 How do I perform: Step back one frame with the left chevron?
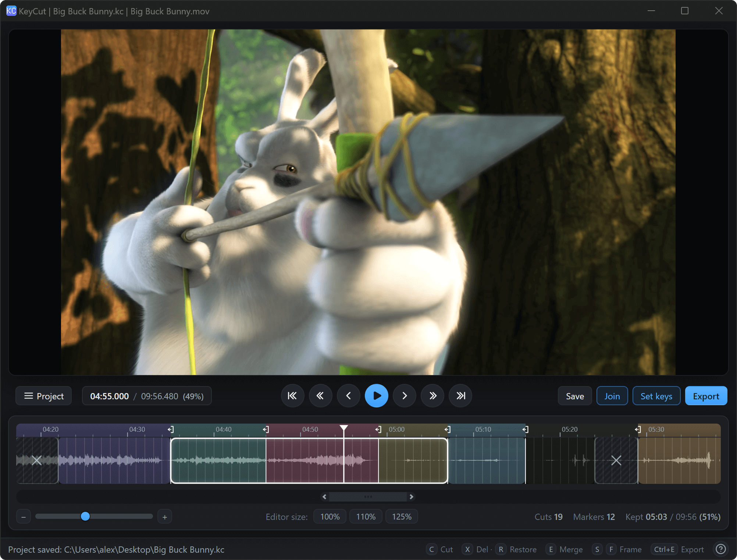click(348, 396)
